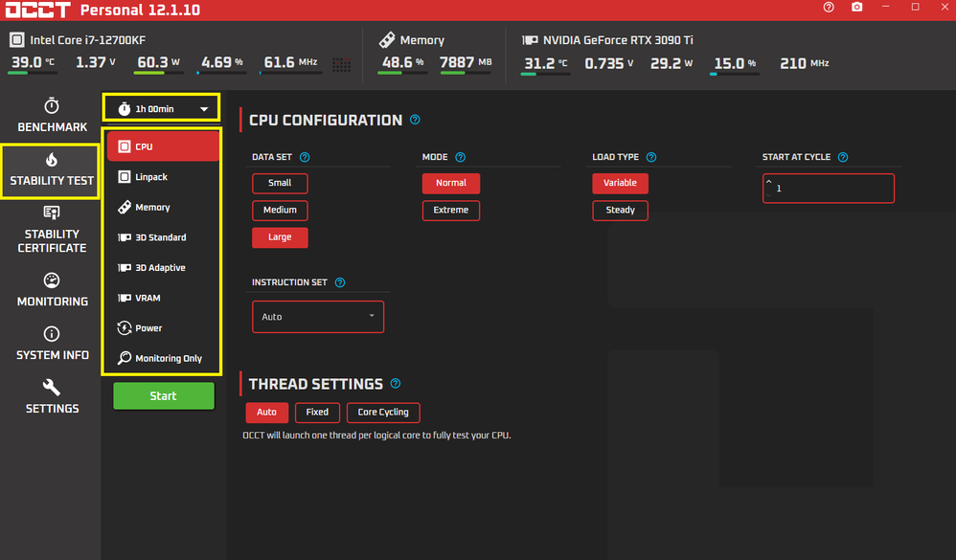Select Monitoring Only mode
Image resolution: width=956 pixels, height=560 pixels.
click(x=162, y=358)
